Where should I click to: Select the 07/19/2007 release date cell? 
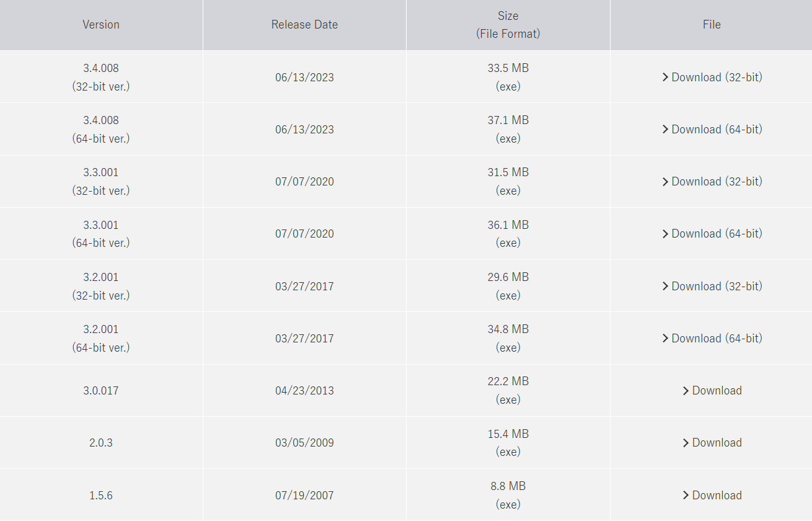pos(304,496)
